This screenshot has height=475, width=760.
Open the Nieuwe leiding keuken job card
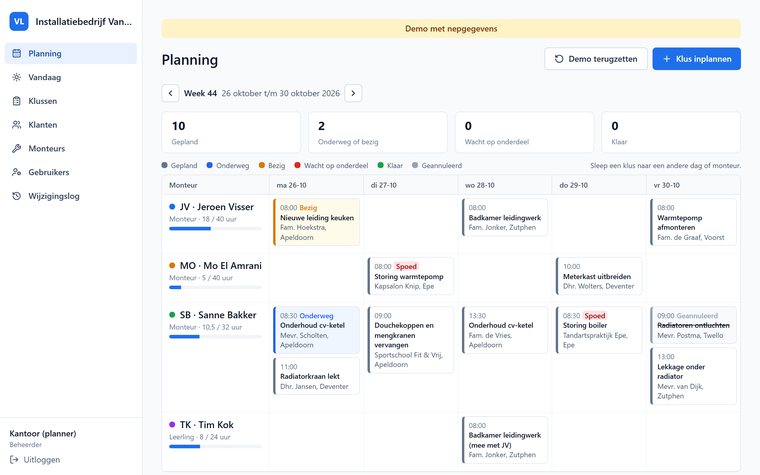(317, 222)
